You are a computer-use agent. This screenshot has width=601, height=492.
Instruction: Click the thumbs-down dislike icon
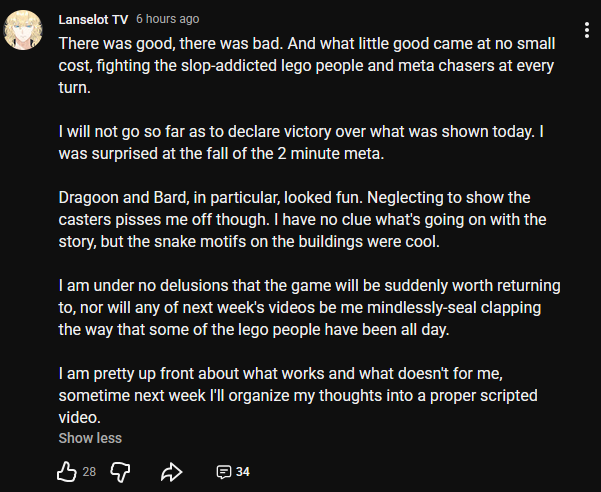[120, 472]
